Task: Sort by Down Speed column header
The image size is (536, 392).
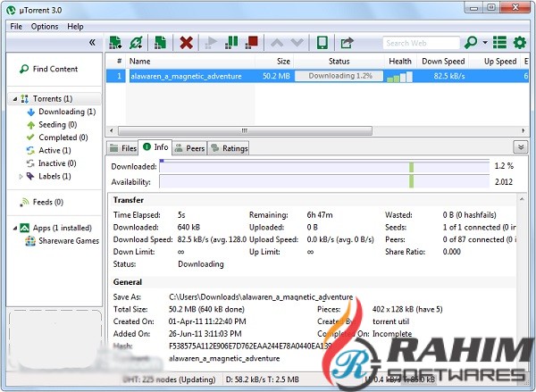Action: 443,62
